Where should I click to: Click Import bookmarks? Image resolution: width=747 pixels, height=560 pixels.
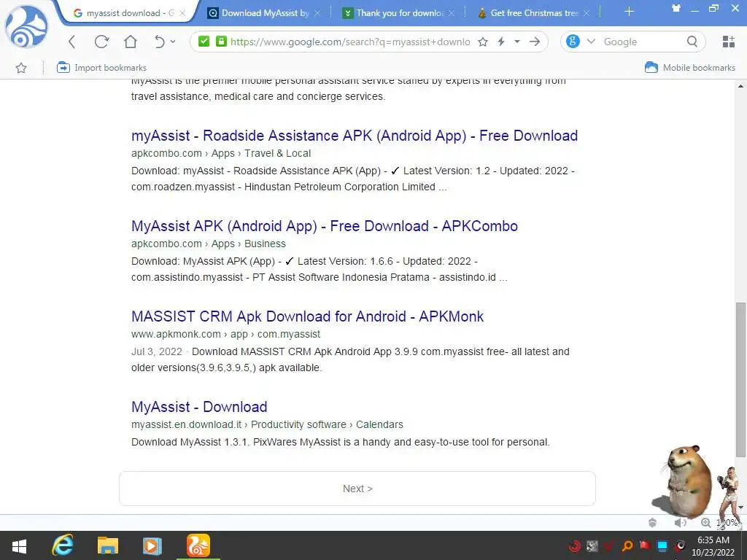click(x=101, y=68)
